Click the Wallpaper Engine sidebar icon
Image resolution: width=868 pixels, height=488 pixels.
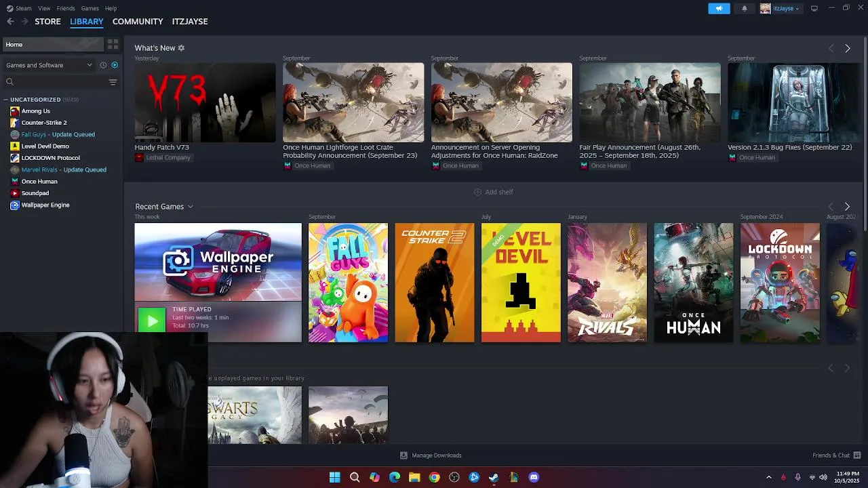[x=14, y=205]
